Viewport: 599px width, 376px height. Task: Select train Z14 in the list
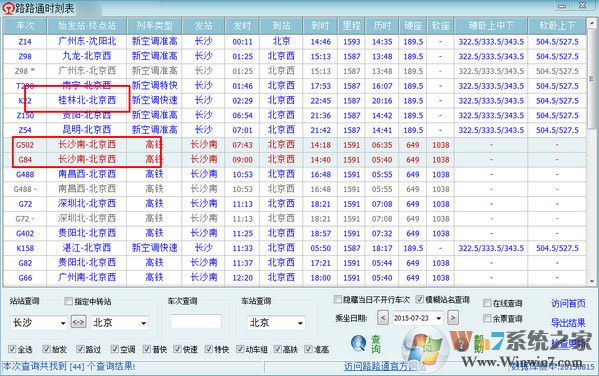295,41
